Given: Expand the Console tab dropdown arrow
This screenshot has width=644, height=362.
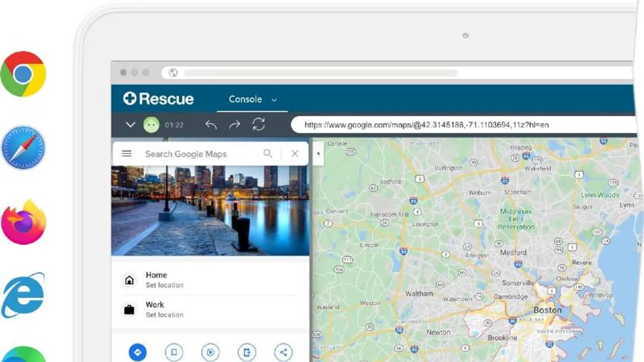Looking at the screenshot, I should pyautogui.click(x=274, y=100).
